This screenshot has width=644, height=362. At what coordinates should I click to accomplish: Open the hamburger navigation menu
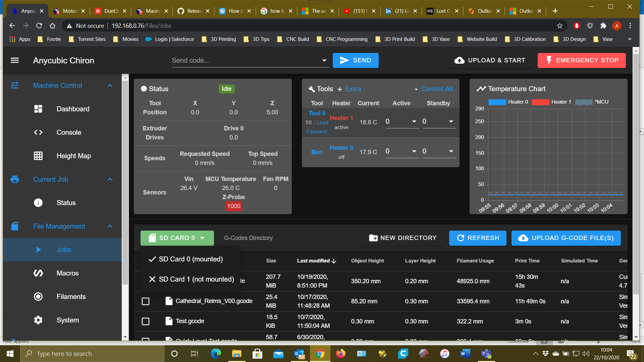15,60
